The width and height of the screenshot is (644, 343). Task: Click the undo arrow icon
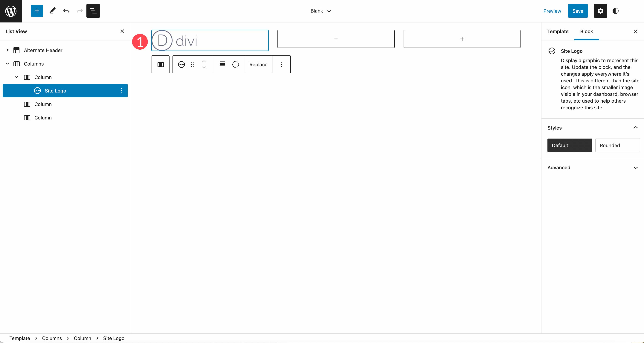[x=66, y=11]
